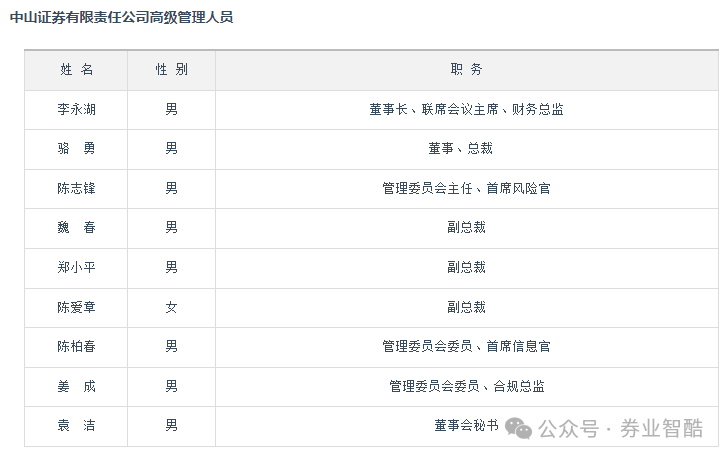Click the WeChat logo in the watermark

pos(519,428)
